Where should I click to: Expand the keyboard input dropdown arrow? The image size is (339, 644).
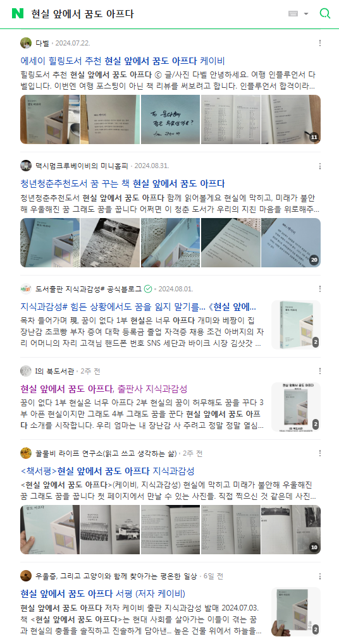[x=306, y=14]
